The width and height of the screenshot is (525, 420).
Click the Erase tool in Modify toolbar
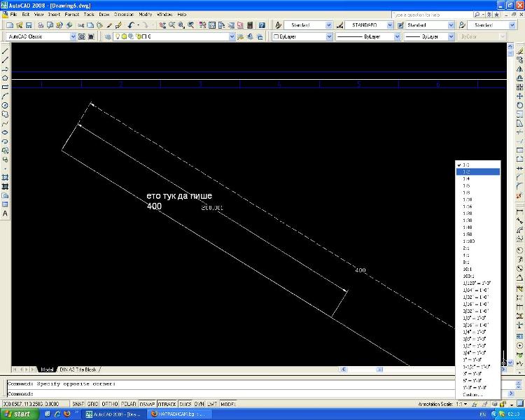coord(519,51)
